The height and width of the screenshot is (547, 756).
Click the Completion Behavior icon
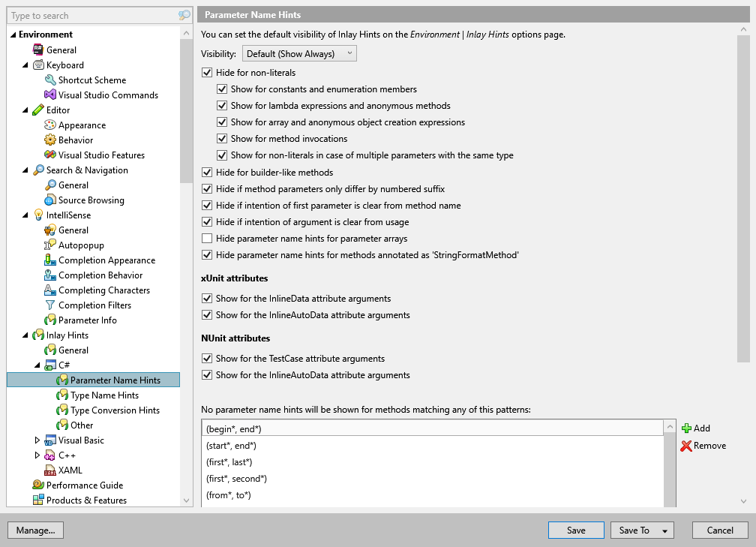pyautogui.click(x=50, y=275)
